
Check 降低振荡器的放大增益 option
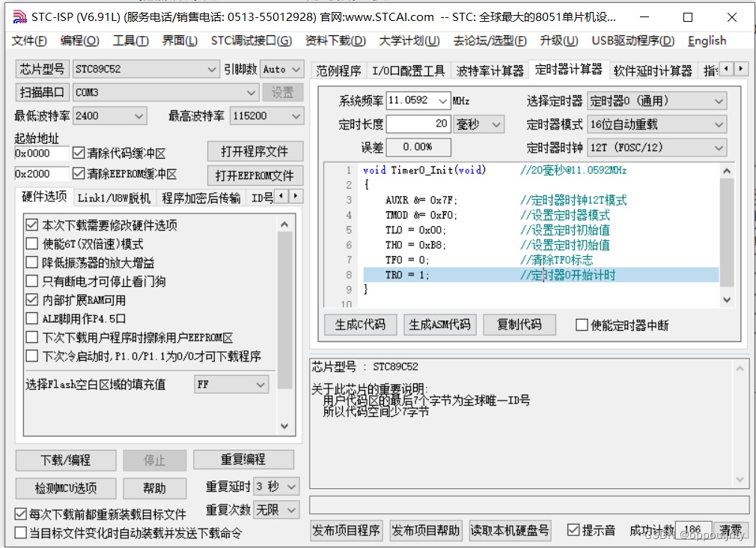32,263
